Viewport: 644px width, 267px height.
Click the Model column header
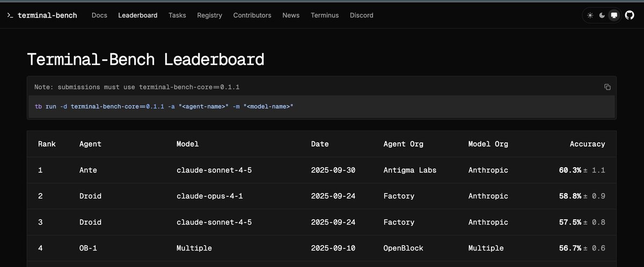[x=188, y=144]
